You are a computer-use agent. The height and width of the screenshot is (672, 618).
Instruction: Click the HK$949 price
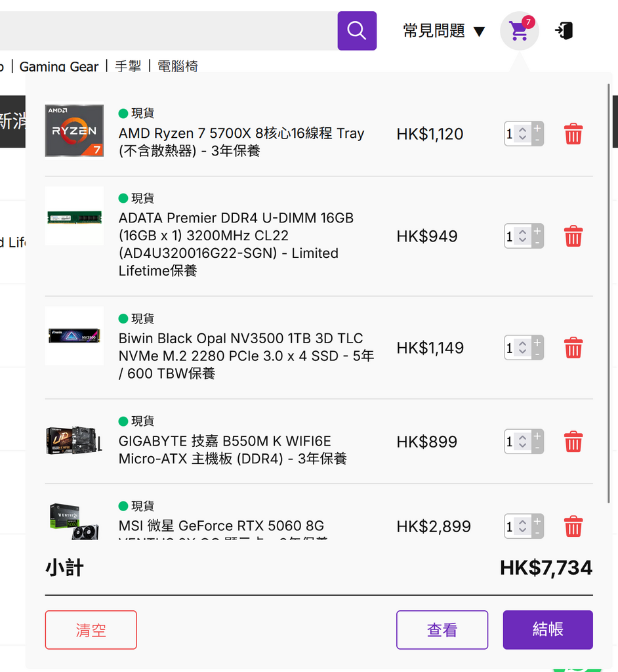point(427,236)
